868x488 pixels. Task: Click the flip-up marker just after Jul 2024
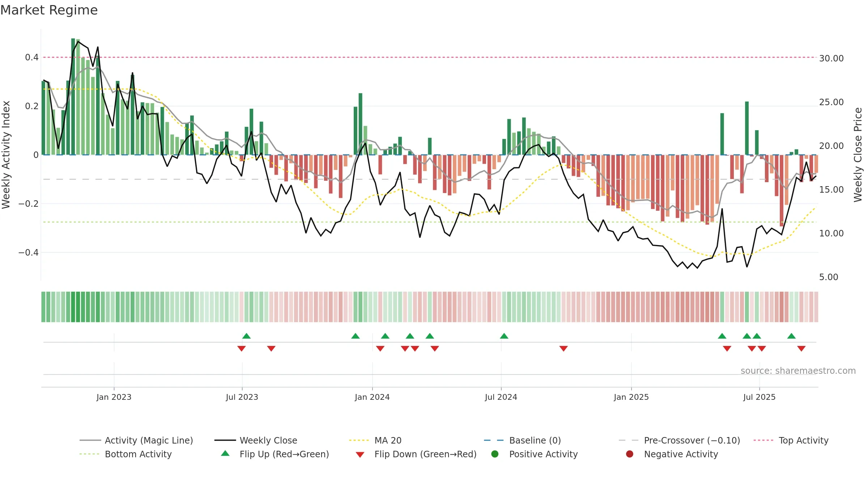pos(504,336)
